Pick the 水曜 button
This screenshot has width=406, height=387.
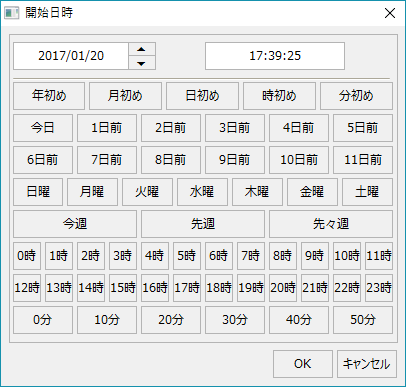tap(202, 192)
